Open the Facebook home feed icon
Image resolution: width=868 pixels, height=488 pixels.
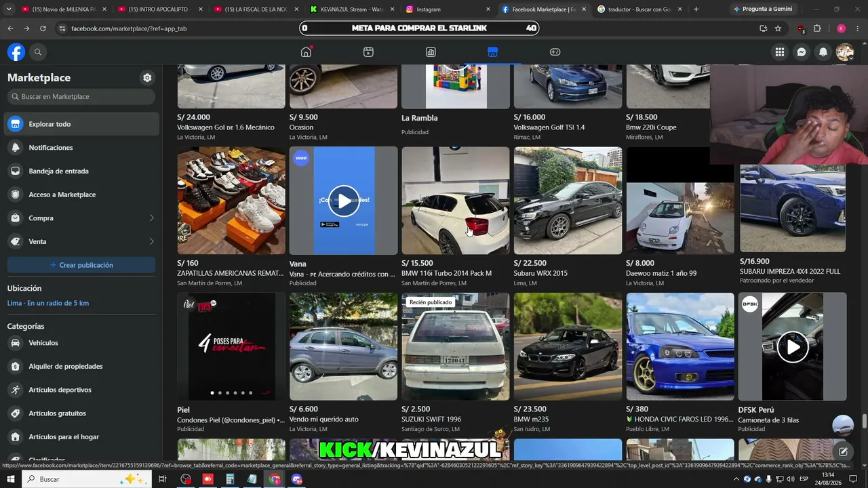(306, 52)
